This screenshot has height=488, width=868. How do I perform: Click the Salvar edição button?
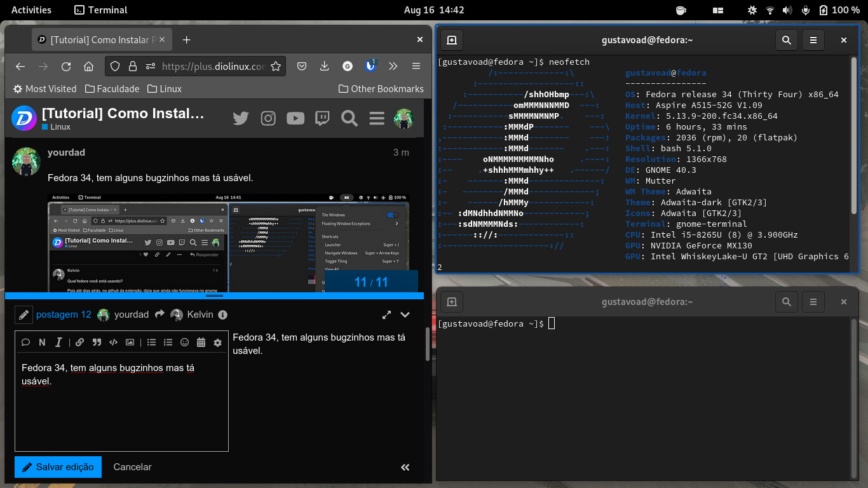click(58, 467)
